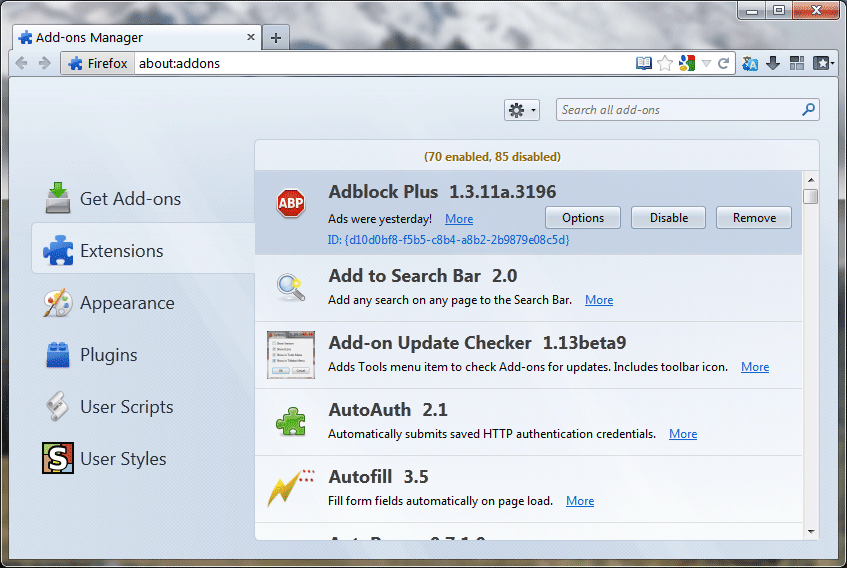Click More link for Add to Search Bar
Viewport: 847px width, 568px height.
[x=599, y=300]
